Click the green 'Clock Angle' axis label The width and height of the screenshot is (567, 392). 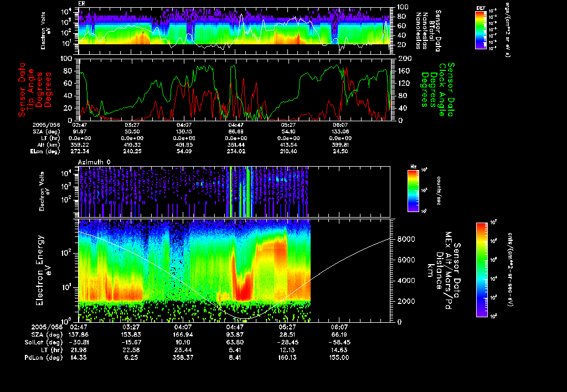coord(442,89)
